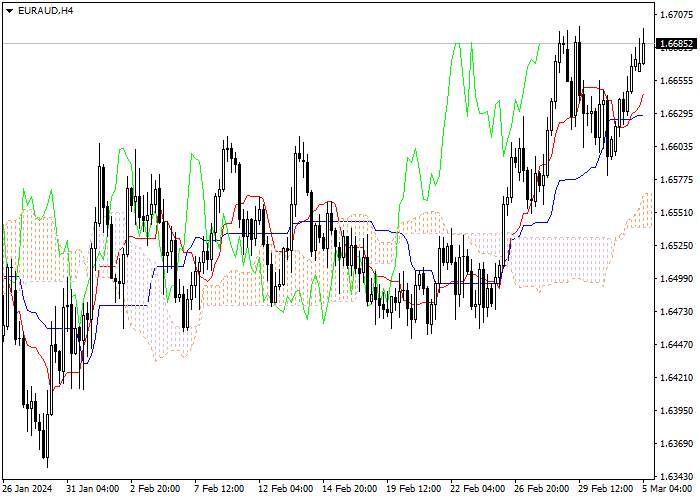The width and height of the screenshot is (700, 500).
Task: Click the 12 Feb 04:00 time label
Action: point(286,489)
